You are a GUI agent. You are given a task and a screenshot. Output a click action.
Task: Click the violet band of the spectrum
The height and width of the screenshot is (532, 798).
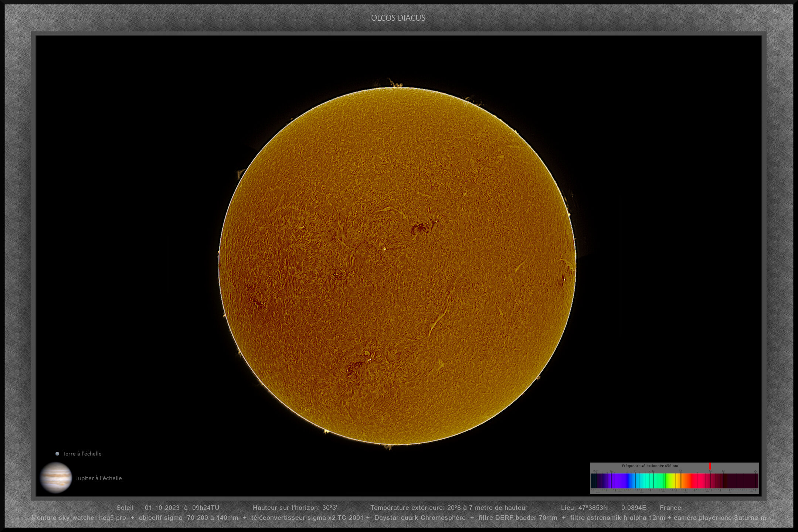click(618, 481)
